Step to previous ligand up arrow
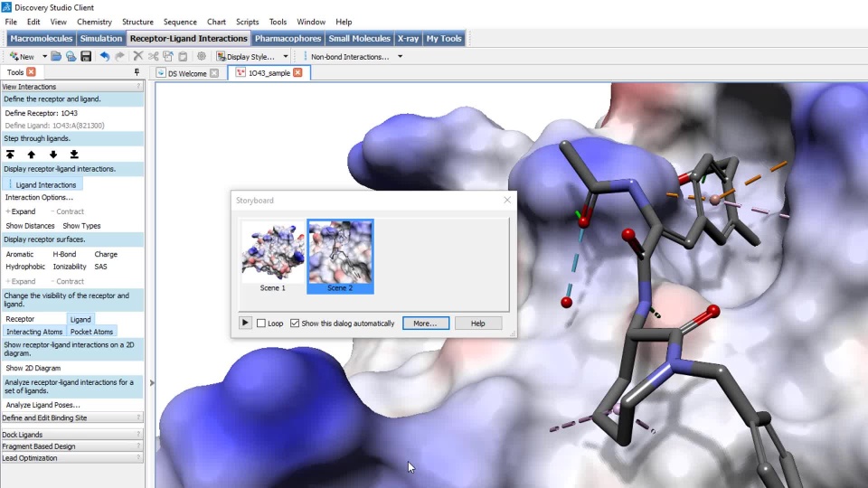 (x=31, y=155)
